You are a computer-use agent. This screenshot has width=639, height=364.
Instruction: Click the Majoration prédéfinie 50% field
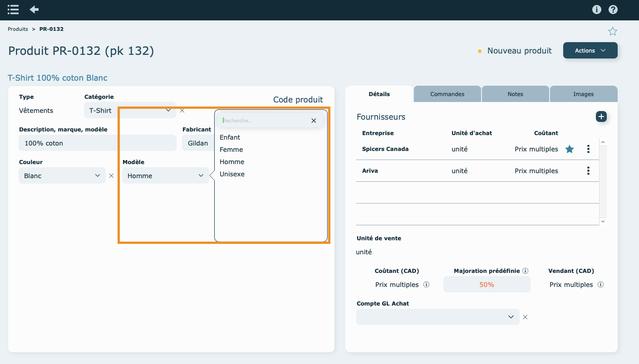pyautogui.click(x=487, y=285)
